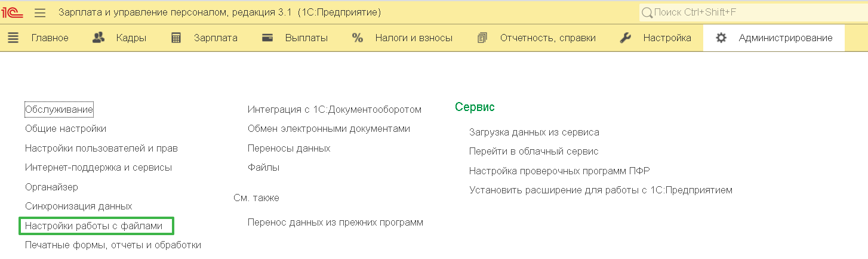
Task: Open the Налоги и взносы section
Action: [414, 38]
